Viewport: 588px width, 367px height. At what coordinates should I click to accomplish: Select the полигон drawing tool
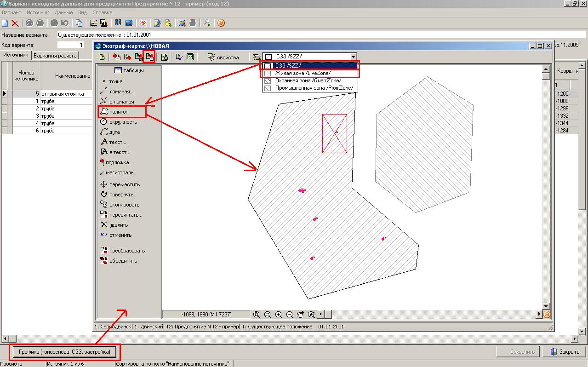119,112
